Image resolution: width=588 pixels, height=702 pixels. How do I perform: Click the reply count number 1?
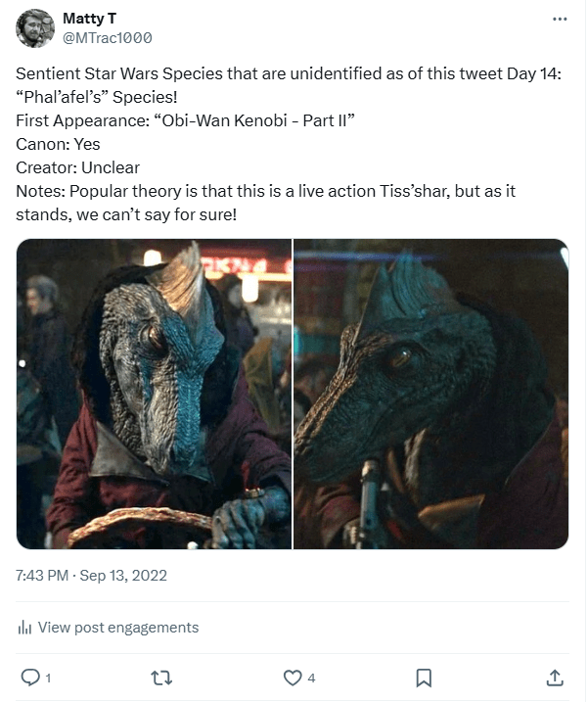[48, 678]
